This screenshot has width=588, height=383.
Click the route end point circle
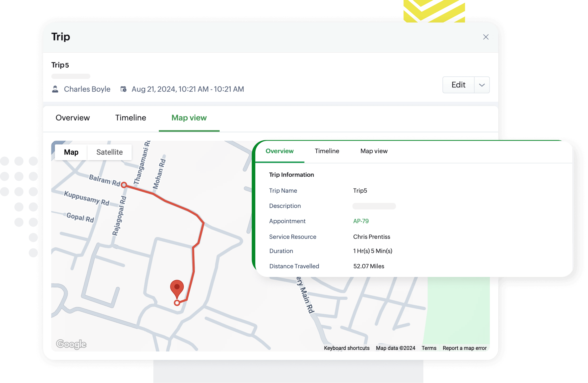177,303
